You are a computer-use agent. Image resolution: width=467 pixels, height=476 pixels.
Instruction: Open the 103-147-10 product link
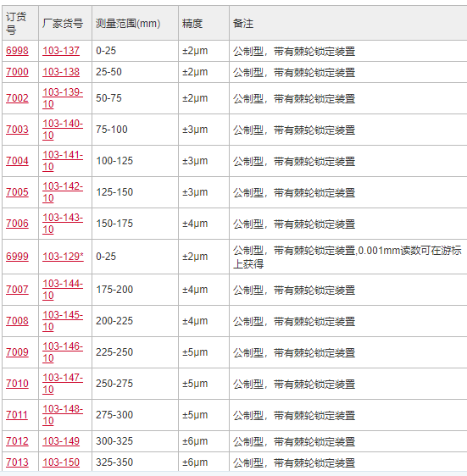(x=63, y=384)
